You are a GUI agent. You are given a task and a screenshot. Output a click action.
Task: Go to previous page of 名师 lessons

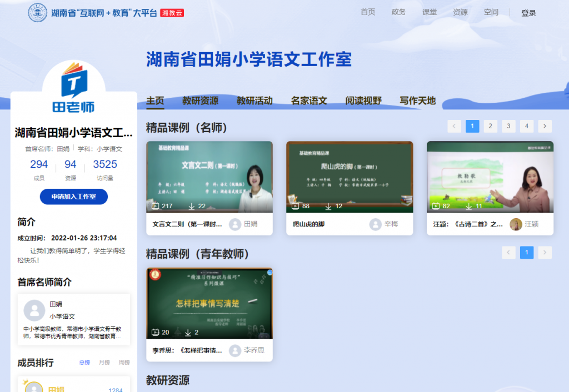[454, 126]
